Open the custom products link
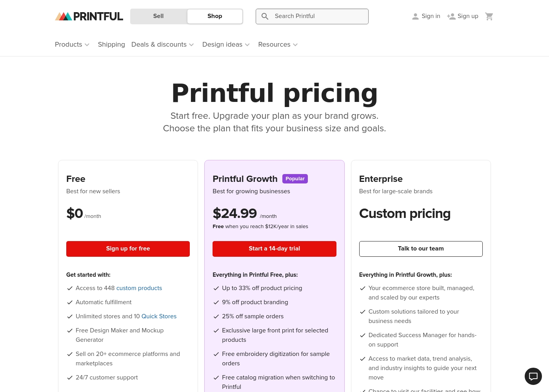The width and height of the screenshot is (549, 392). tap(139, 288)
